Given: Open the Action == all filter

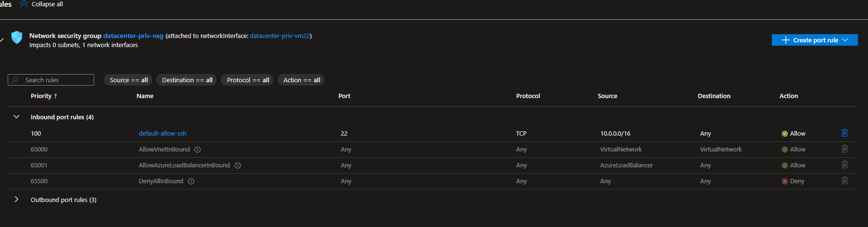Looking at the screenshot, I should tap(301, 80).
